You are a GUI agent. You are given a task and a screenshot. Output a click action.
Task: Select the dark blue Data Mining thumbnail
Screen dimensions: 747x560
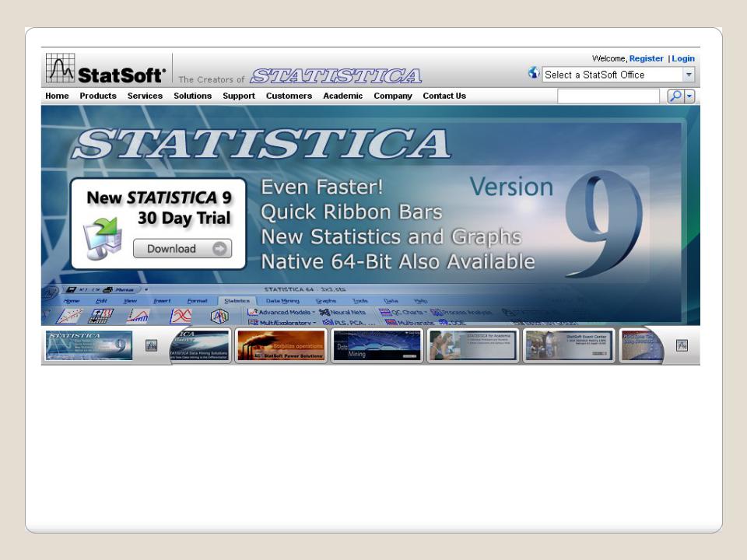coord(377,345)
